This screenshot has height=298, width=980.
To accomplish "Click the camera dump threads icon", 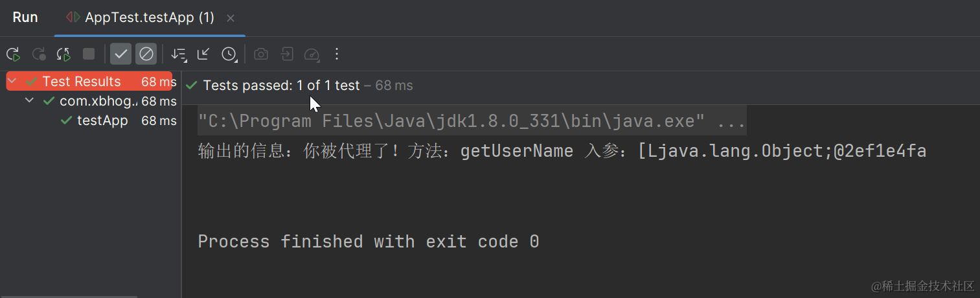I will (261, 54).
